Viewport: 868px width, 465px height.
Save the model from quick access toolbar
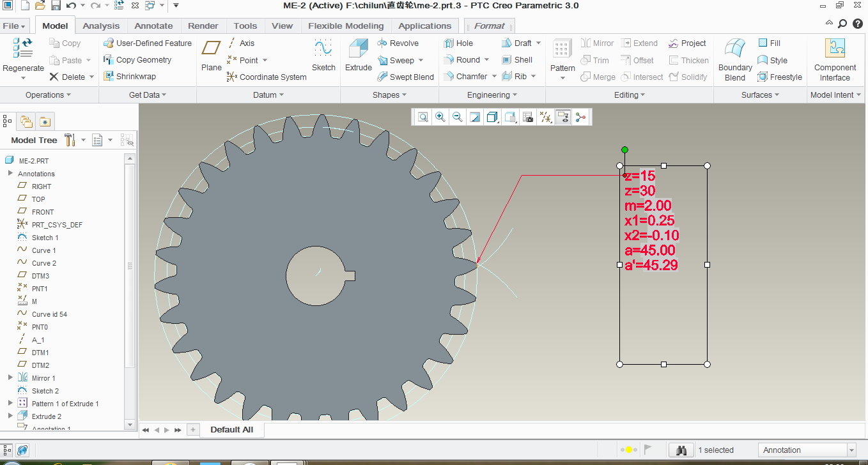[56, 6]
